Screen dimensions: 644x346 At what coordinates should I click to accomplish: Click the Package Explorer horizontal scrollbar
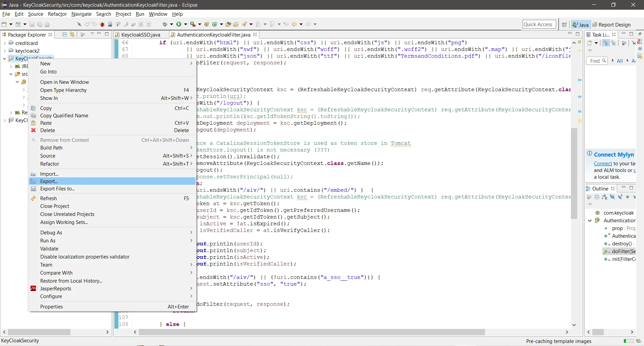coord(39,332)
